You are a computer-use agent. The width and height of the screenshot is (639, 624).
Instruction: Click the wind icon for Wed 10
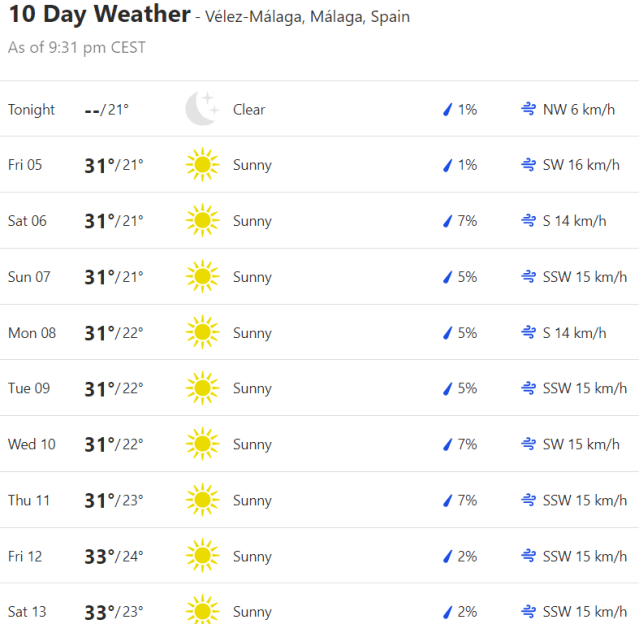point(527,444)
